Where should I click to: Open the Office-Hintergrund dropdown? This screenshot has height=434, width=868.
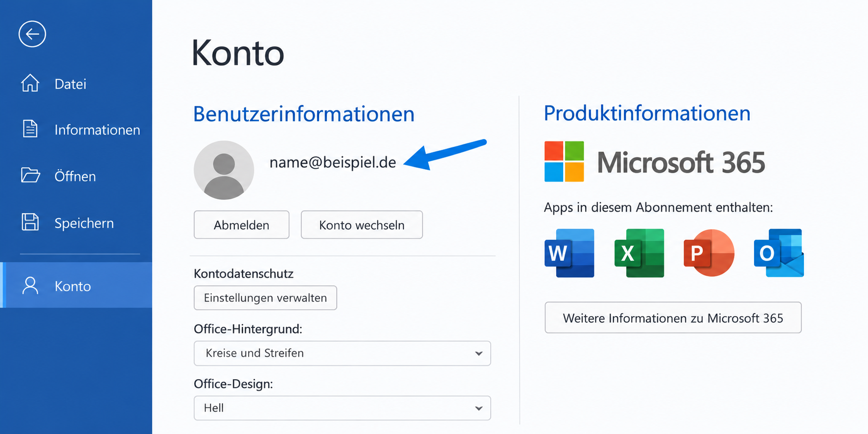[x=343, y=353]
